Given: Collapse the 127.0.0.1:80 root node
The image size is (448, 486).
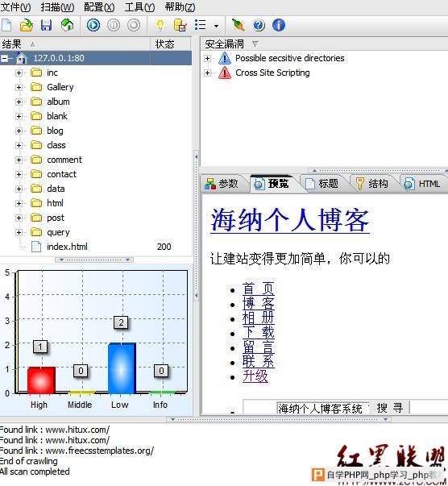Looking at the screenshot, I should coord(4,58).
